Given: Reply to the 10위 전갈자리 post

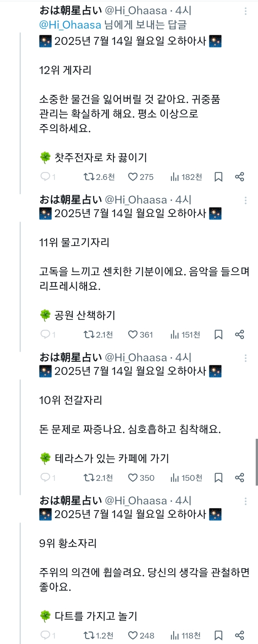Looking at the screenshot, I should (45, 477).
